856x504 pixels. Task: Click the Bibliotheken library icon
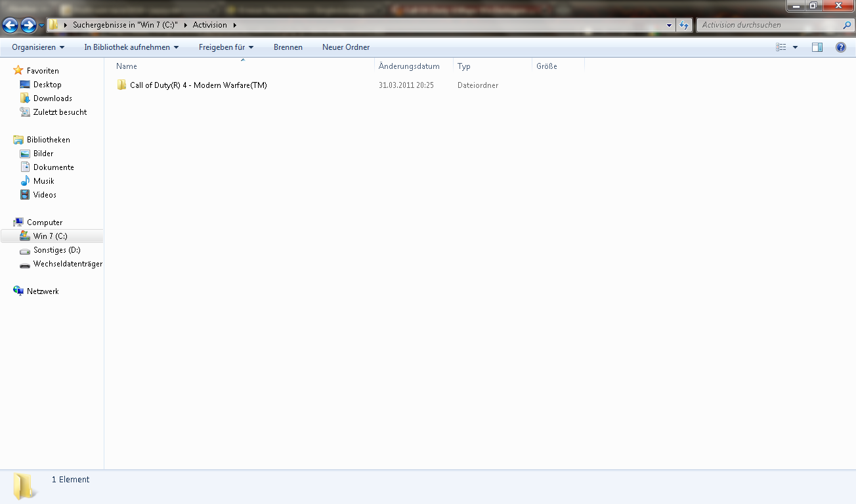point(18,140)
